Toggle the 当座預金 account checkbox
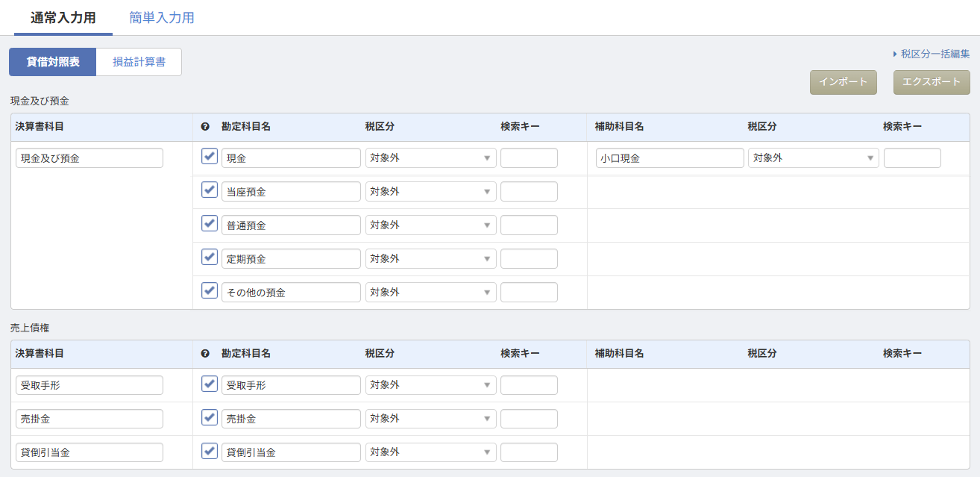 [x=210, y=190]
